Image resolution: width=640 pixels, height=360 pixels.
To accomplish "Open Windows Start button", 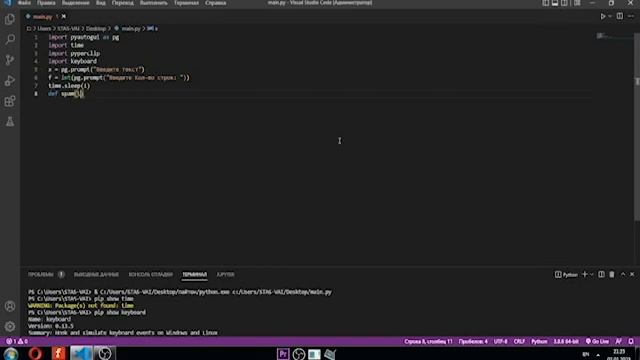I will pyautogui.click(x=11, y=353).
